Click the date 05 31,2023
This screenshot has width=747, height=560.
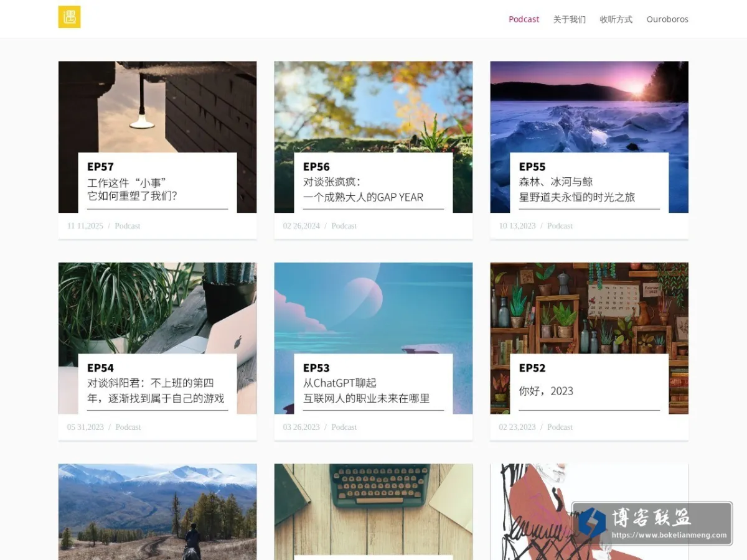pos(85,427)
